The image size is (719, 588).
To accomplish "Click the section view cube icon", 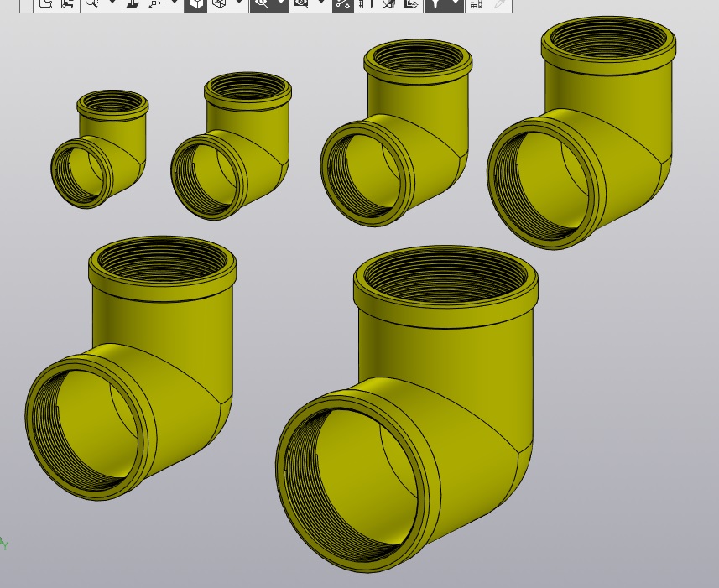I will [388, 4].
